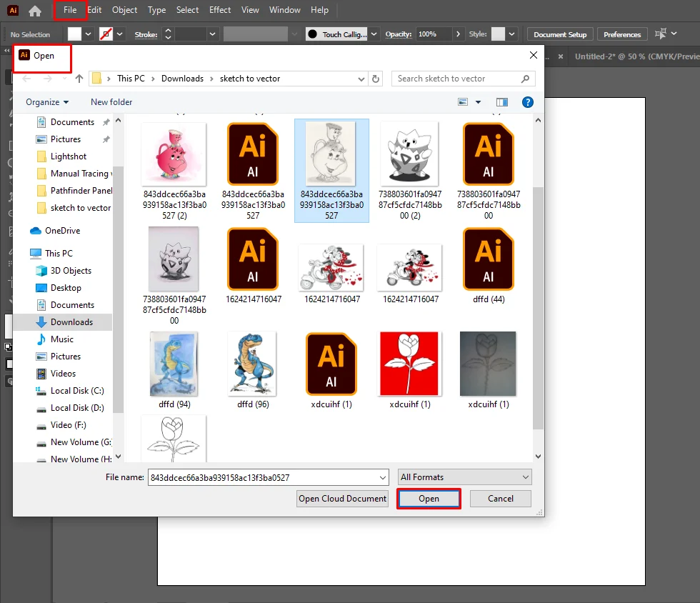The width and height of the screenshot is (700, 603).
Task: Expand the address bar history dropdown
Action: pyautogui.click(x=361, y=79)
